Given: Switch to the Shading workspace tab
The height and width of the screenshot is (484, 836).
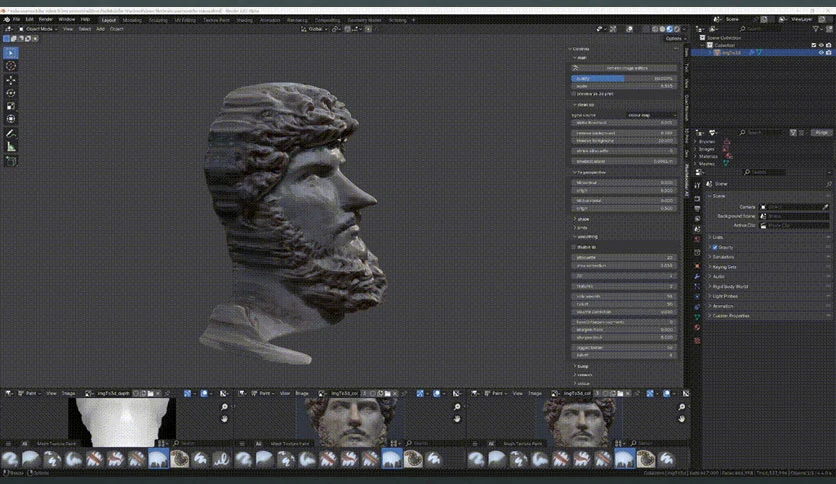Looking at the screenshot, I should coord(244,20).
